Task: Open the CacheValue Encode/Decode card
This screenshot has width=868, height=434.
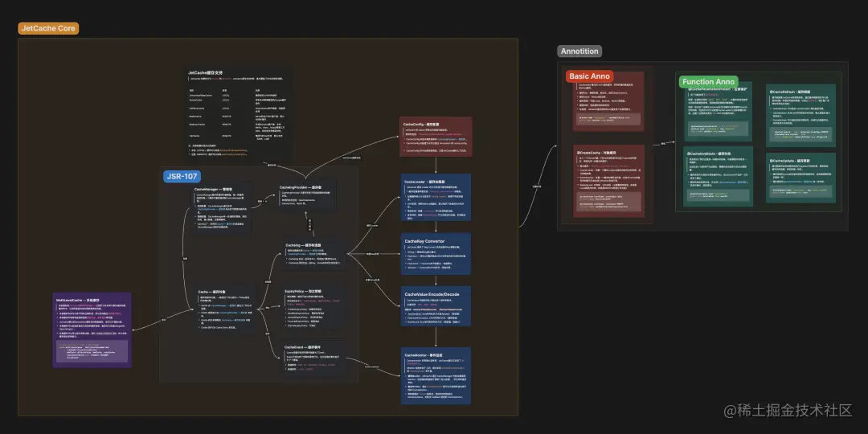Action: (x=436, y=306)
